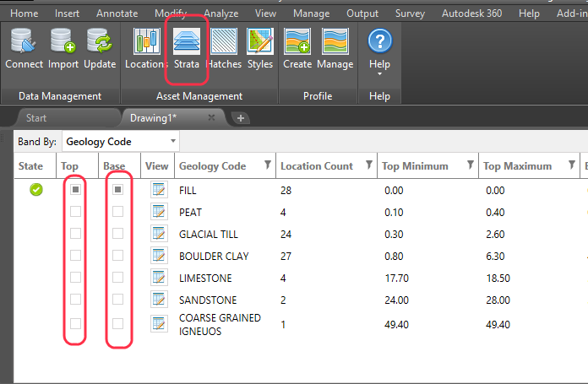Open the Geology Code column filter
The width and height of the screenshot is (588, 384).
click(267, 165)
